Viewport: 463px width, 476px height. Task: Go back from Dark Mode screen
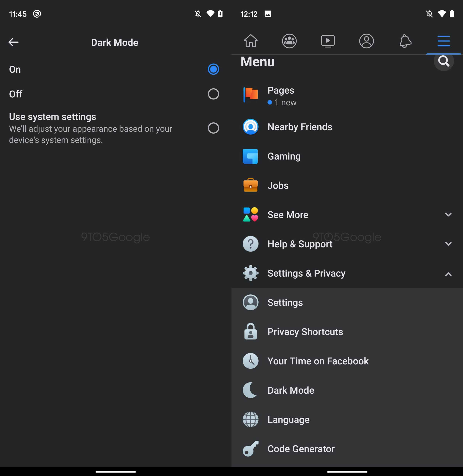tap(13, 42)
